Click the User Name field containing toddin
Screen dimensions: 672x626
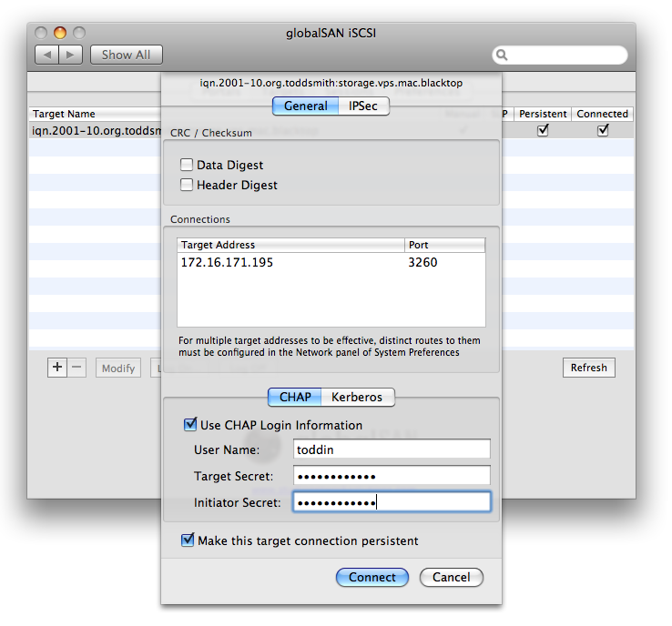pos(392,449)
